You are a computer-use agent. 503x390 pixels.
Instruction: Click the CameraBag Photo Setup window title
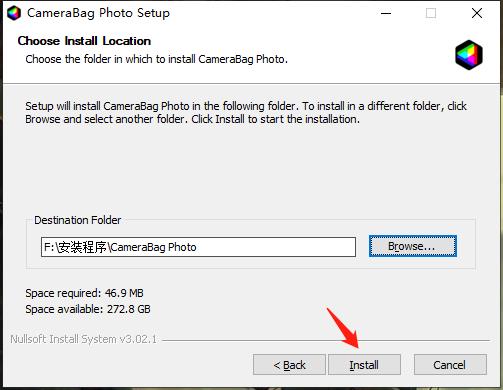point(98,13)
